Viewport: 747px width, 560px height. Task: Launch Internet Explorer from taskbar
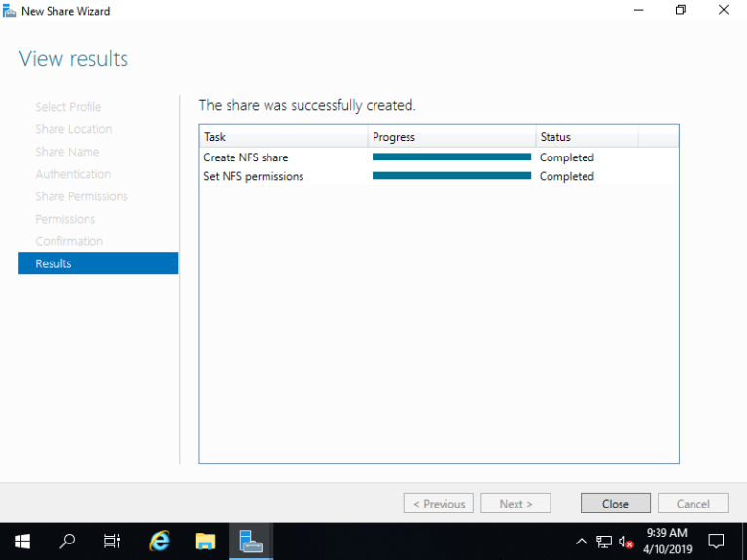tap(160, 541)
